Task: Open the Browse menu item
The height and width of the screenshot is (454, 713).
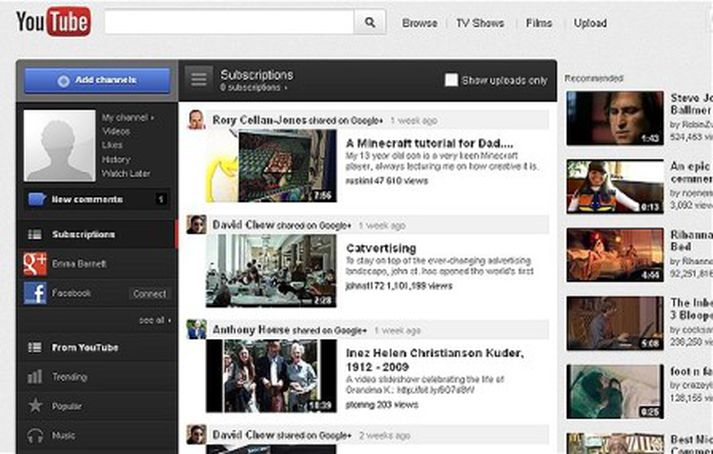Action: point(419,23)
